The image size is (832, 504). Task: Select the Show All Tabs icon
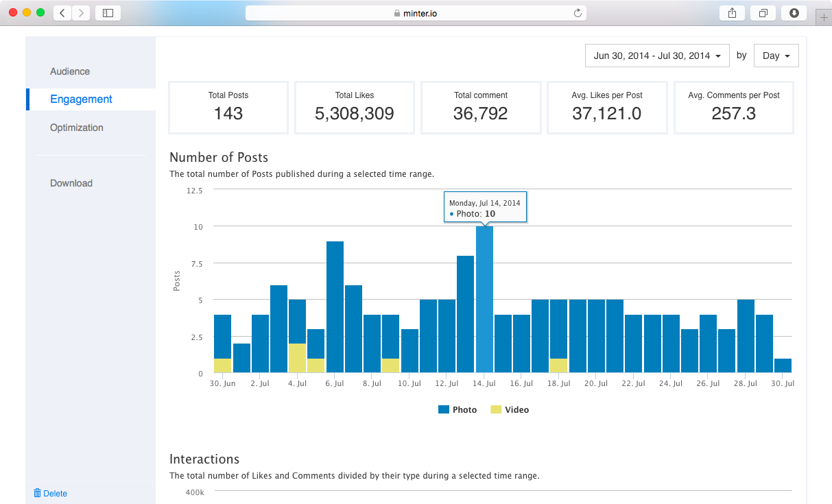coord(763,12)
